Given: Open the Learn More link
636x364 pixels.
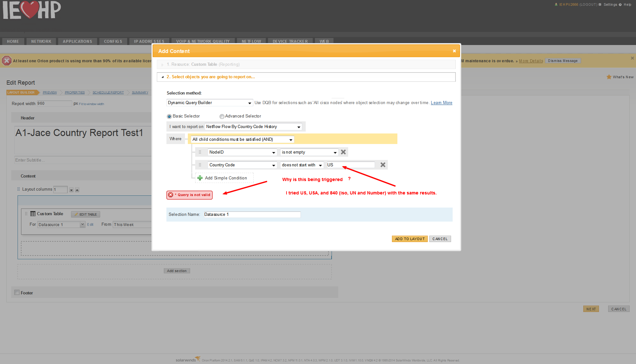Looking at the screenshot, I should coord(441,103).
